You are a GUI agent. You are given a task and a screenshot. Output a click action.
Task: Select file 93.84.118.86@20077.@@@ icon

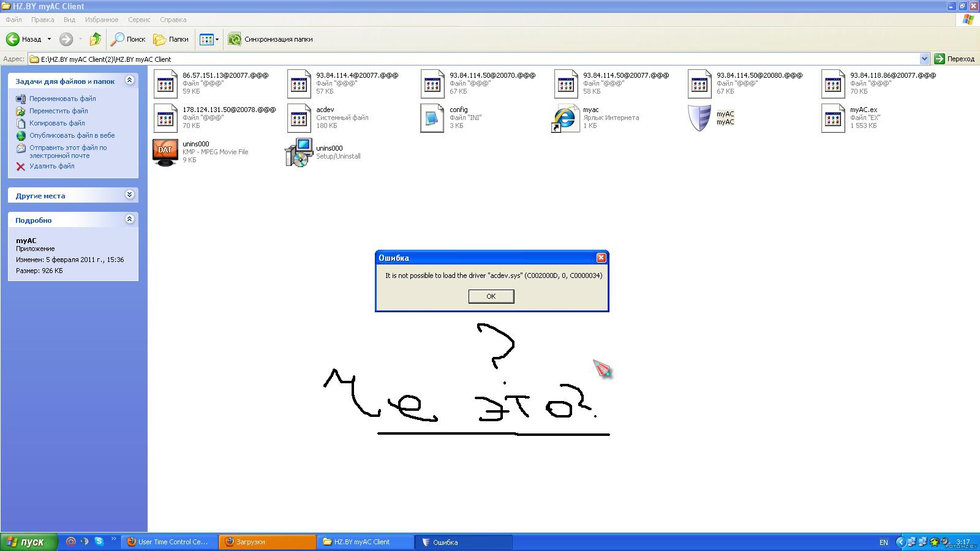pos(833,84)
